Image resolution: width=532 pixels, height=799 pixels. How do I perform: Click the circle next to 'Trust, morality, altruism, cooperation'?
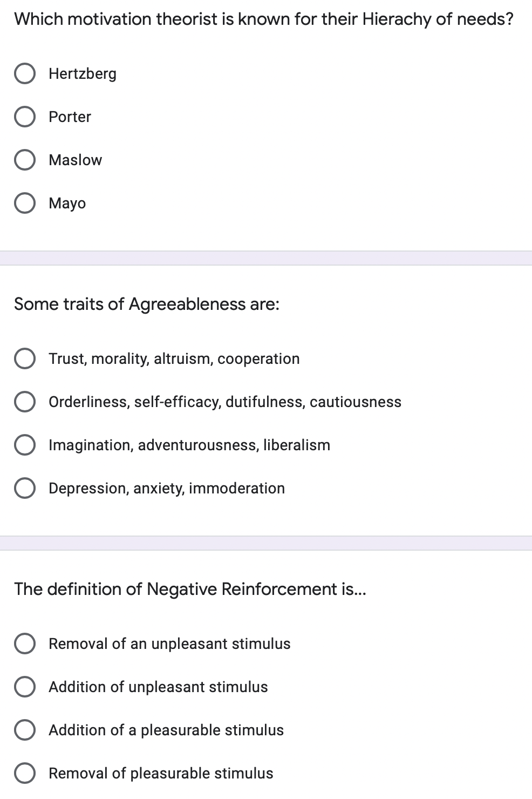[x=25, y=358]
